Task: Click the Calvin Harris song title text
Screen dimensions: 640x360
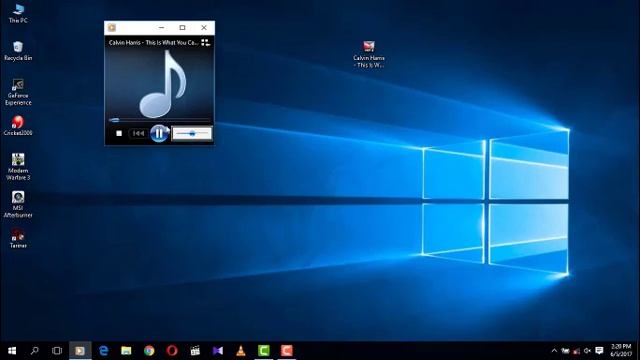Action: click(x=153, y=42)
